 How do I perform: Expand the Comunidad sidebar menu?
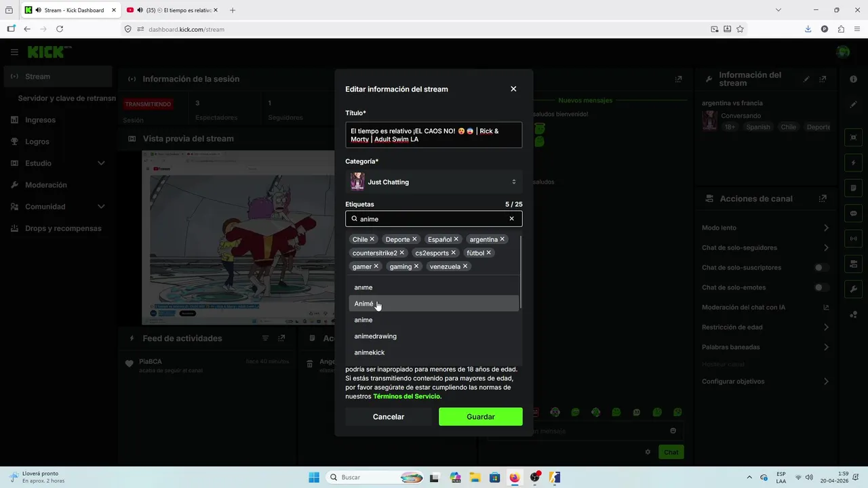[58, 207]
